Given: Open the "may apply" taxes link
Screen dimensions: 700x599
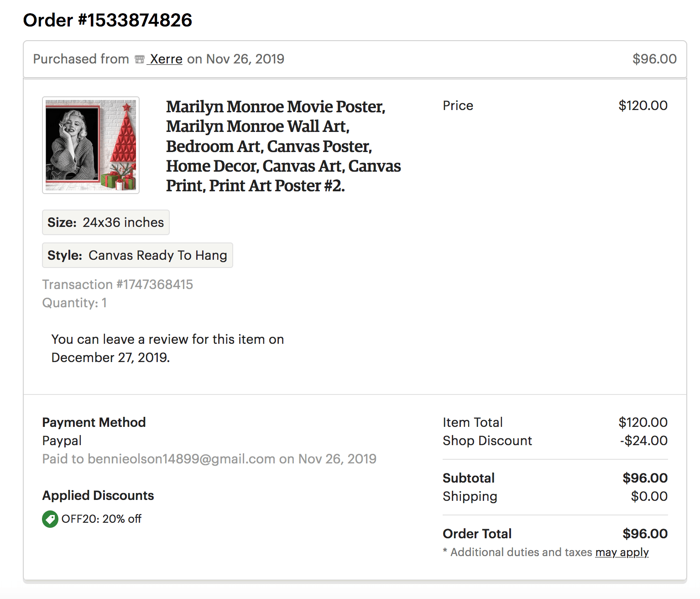Looking at the screenshot, I should click(x=622, y=552).
